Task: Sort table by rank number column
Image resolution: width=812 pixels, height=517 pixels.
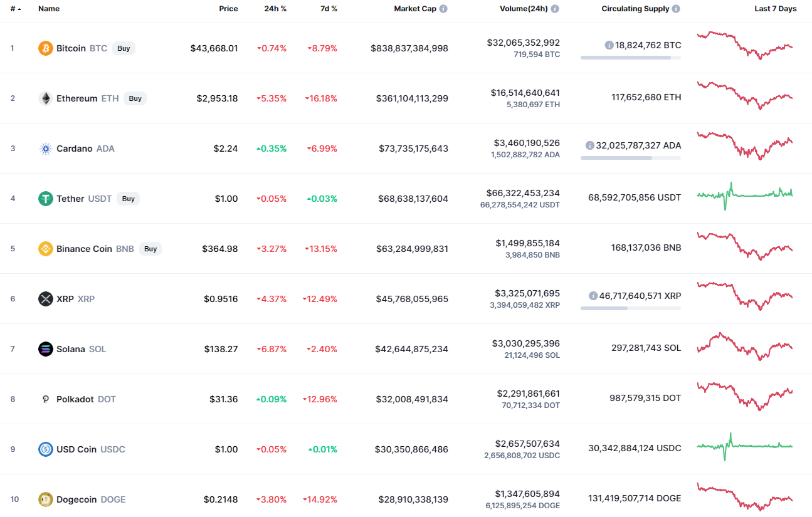Action: 16,9
